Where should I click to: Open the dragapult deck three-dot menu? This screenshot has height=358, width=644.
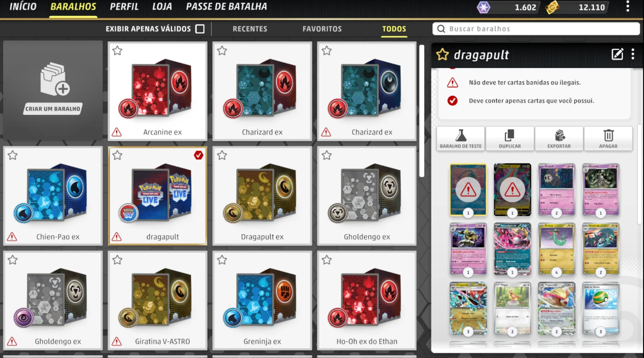tap(633, 54)
